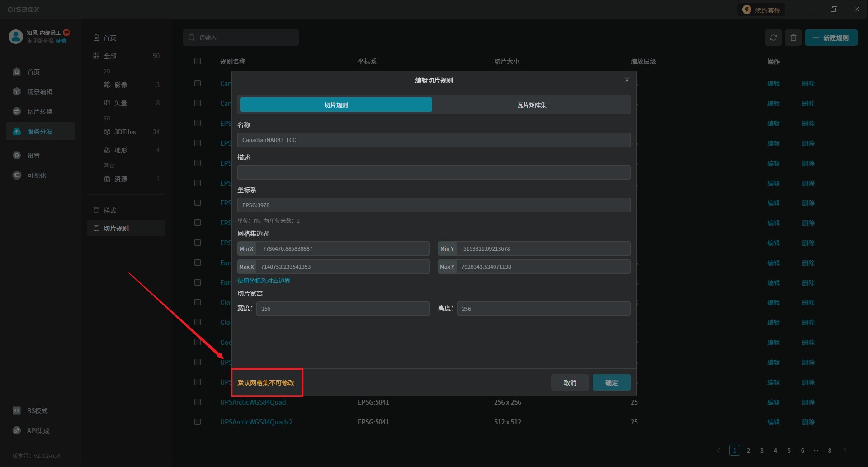This screenshot has width=868, height=467.
Task: Select the 切片规则 tab
Action: coord(336,105)
